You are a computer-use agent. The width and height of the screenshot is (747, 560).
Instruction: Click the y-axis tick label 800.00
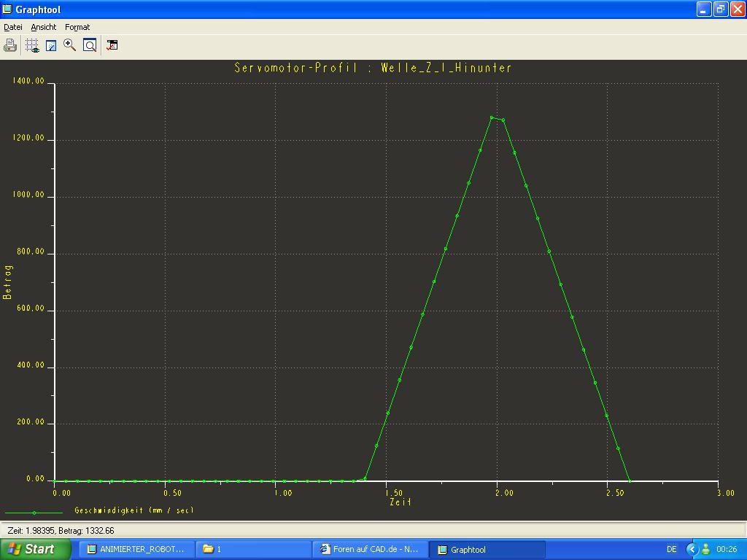(x=31, y=252)
